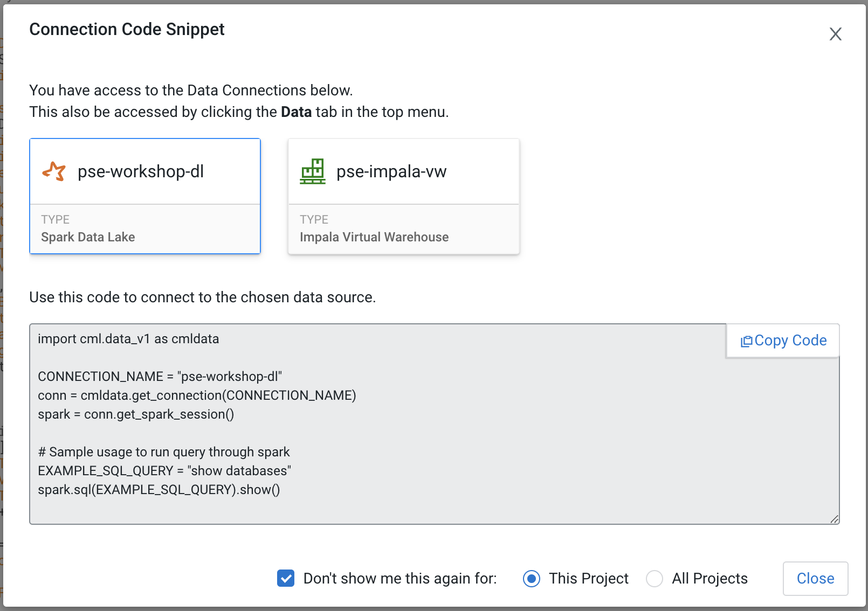Place cursor on the CONNECTION_NAME assignment line
The image size is (868, 611).
pyautogui.click(x=160, y=377)
